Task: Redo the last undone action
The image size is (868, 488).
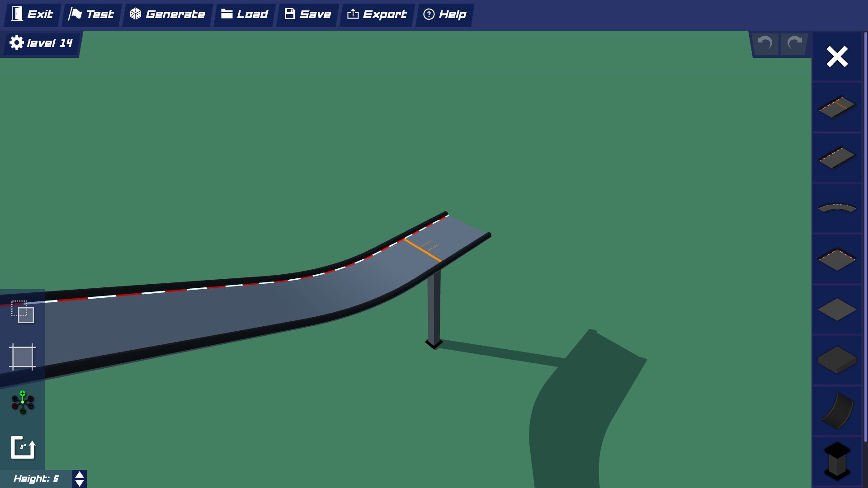Action: pos(793,43)
